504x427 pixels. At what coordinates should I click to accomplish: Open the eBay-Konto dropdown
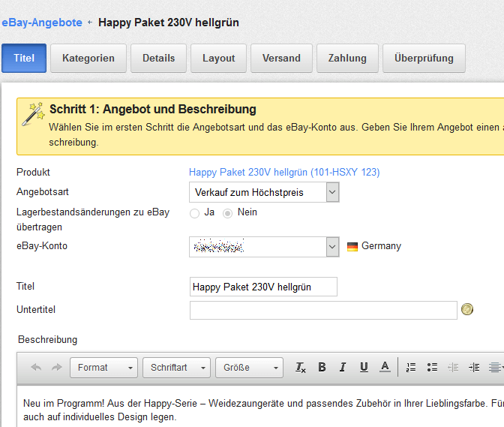[264, 247]
